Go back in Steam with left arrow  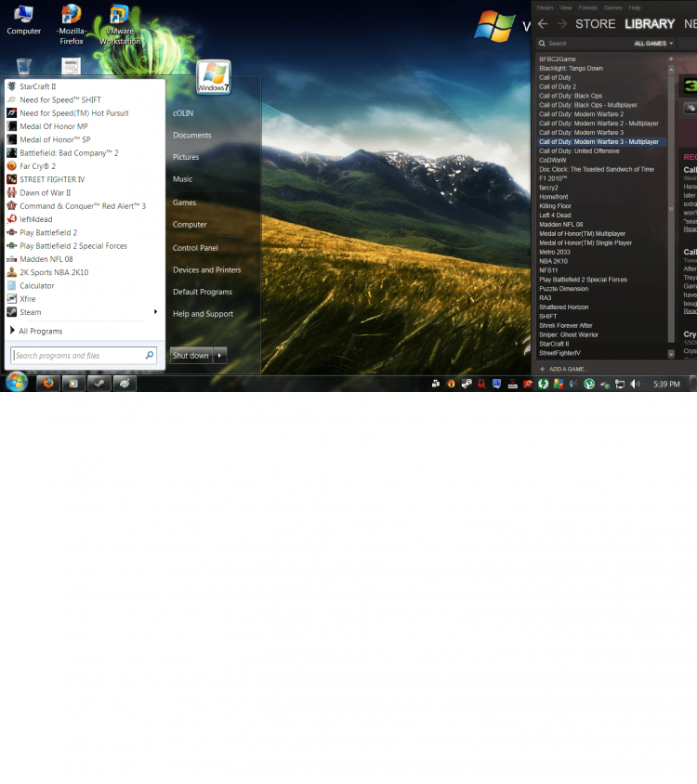click(x=543, y=24)
